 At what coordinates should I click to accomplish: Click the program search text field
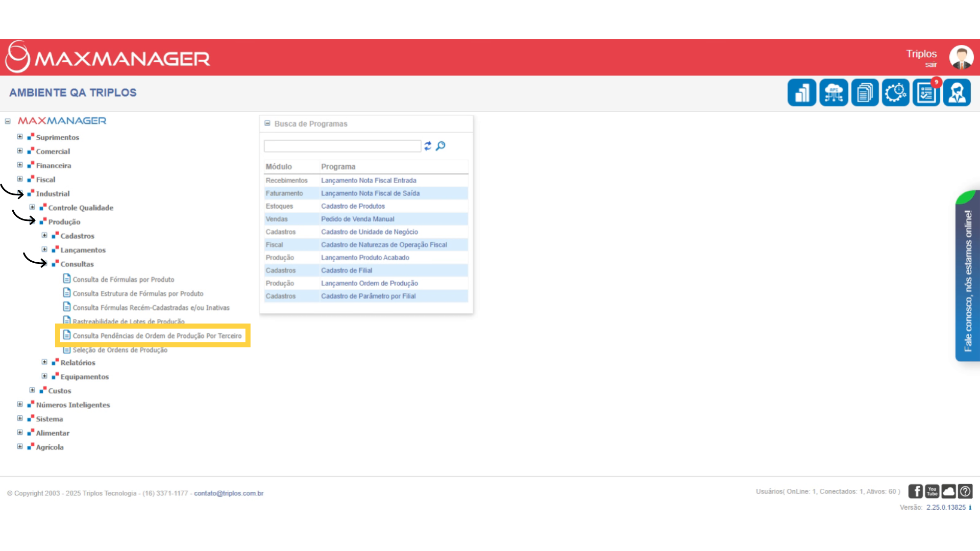tap(342, 146)
